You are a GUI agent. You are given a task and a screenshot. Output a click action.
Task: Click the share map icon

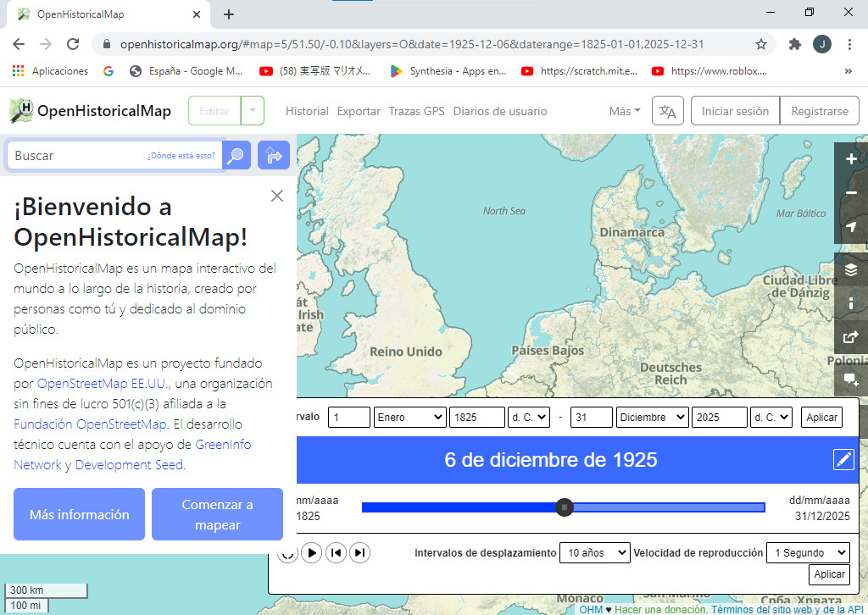851,336
